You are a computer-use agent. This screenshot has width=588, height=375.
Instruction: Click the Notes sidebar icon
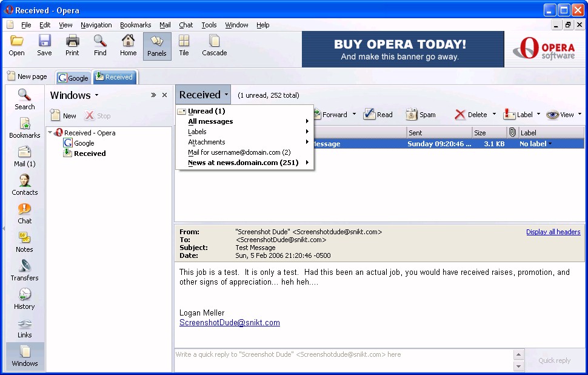tap(24, 242)
